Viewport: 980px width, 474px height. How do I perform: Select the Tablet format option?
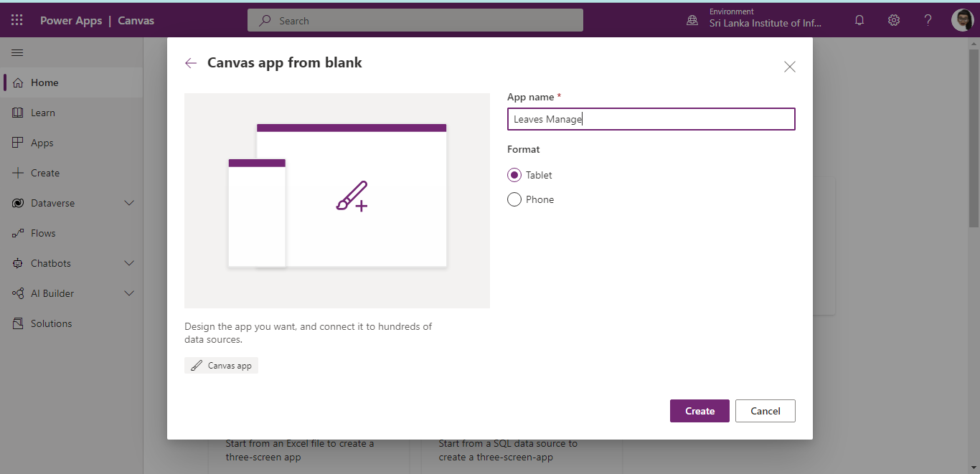(514, 175)
